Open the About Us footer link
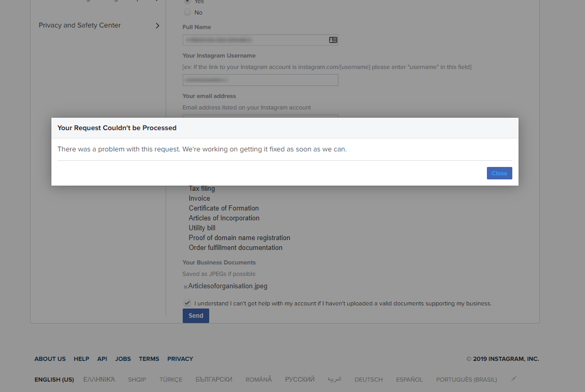The height and width of the screenshot is (392, 585). (50, 359)
